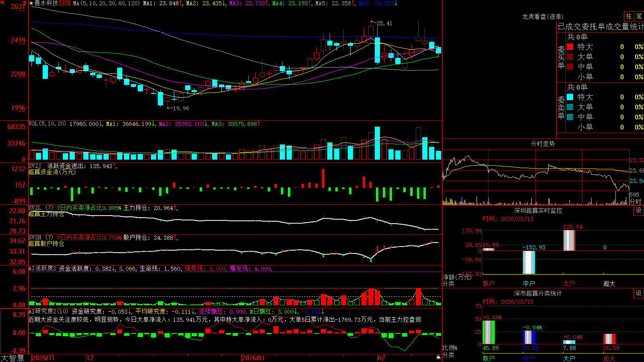The width and height of the screenshot is (644, 362).
Task: Click the 生命线: 1.560 label
Action: [160, 269]
